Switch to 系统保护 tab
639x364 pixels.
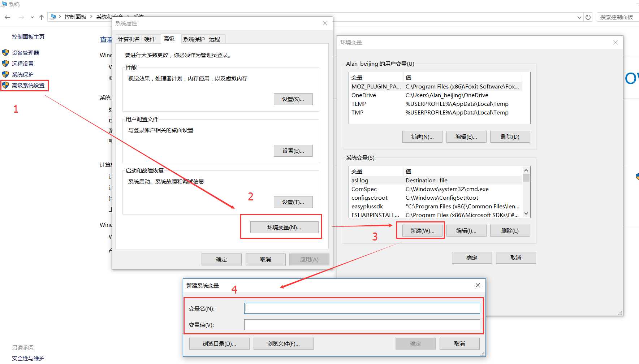[x=194, y=39]
